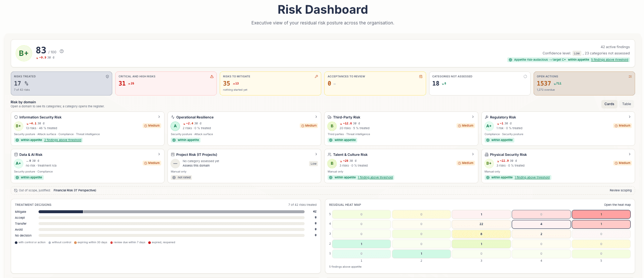Click the heat map cell showing 22
This screenshot has width=644, height=278.
point(481,224)
